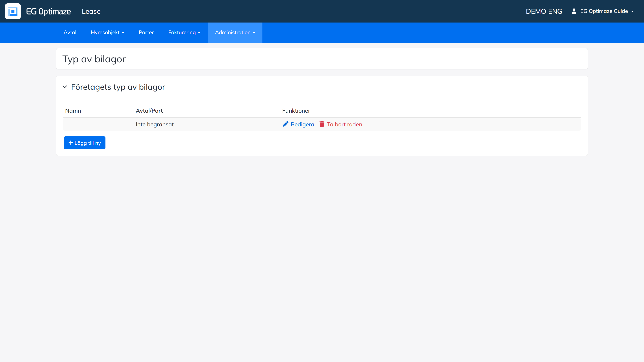This screenshot has width=644, height=362.
Task: Click the Namn column header
Action: (x=73, y=111)
